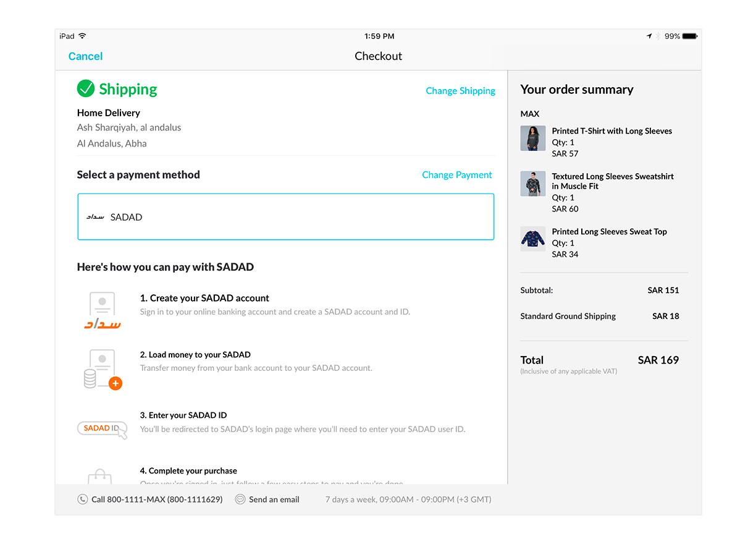Image resolution: width=756 pixels, height=544 pixels.
Task: Click the phone icon in the footer
Action: pyautogui.click(x=83, y=499)
